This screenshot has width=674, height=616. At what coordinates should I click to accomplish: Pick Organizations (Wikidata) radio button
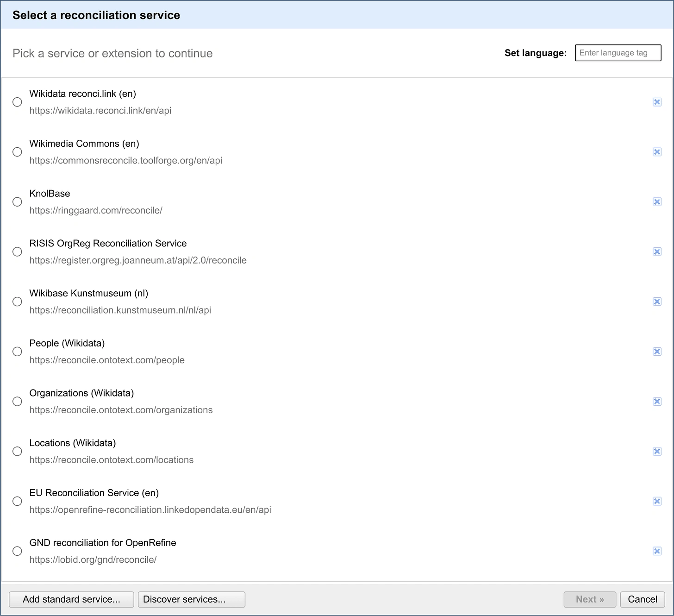(x=17, y=402)
